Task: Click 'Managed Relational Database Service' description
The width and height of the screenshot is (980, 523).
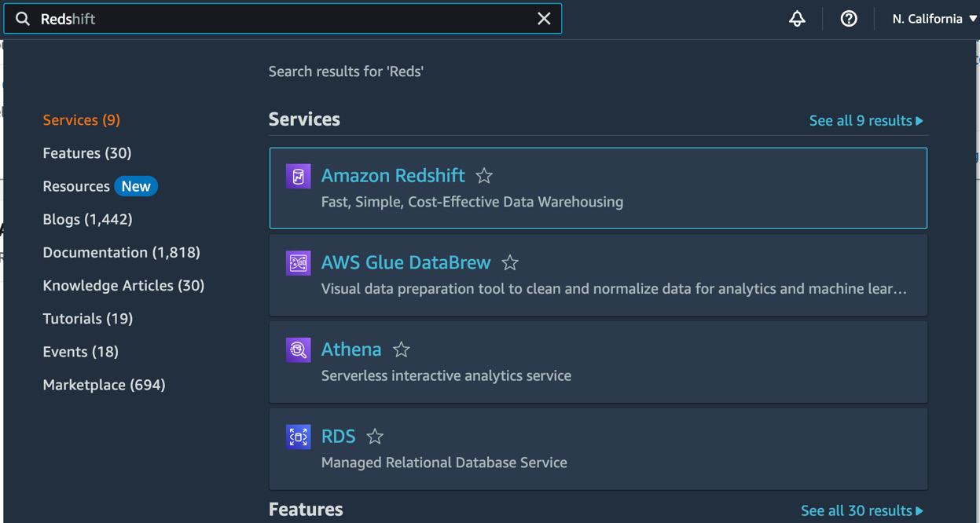Action: point(444,463)
